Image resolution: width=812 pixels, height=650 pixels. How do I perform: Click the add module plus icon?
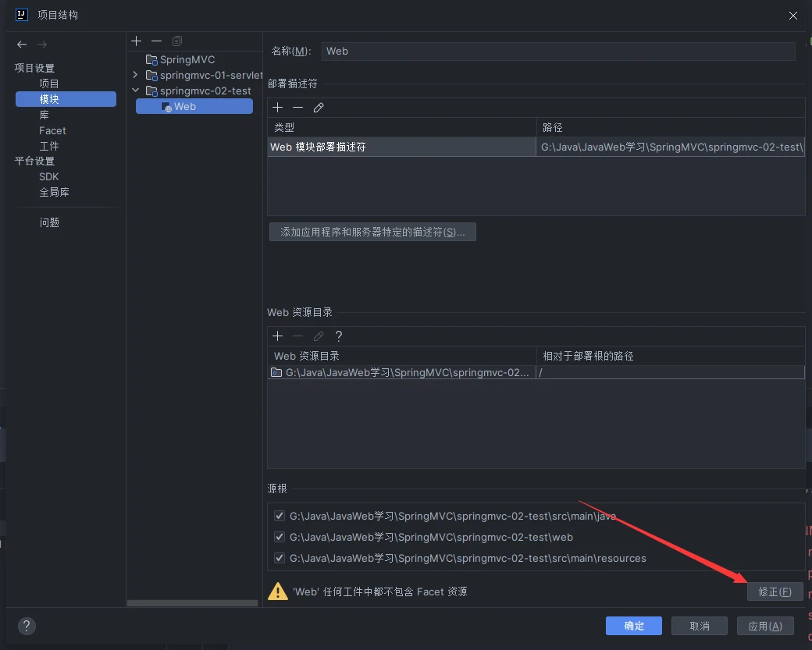(x=137, y=41)
